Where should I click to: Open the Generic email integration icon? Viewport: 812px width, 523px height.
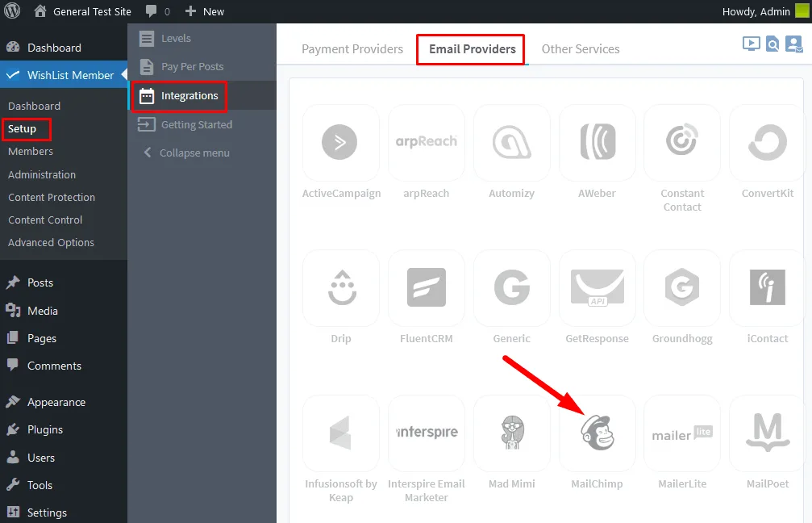coord(512,287)
